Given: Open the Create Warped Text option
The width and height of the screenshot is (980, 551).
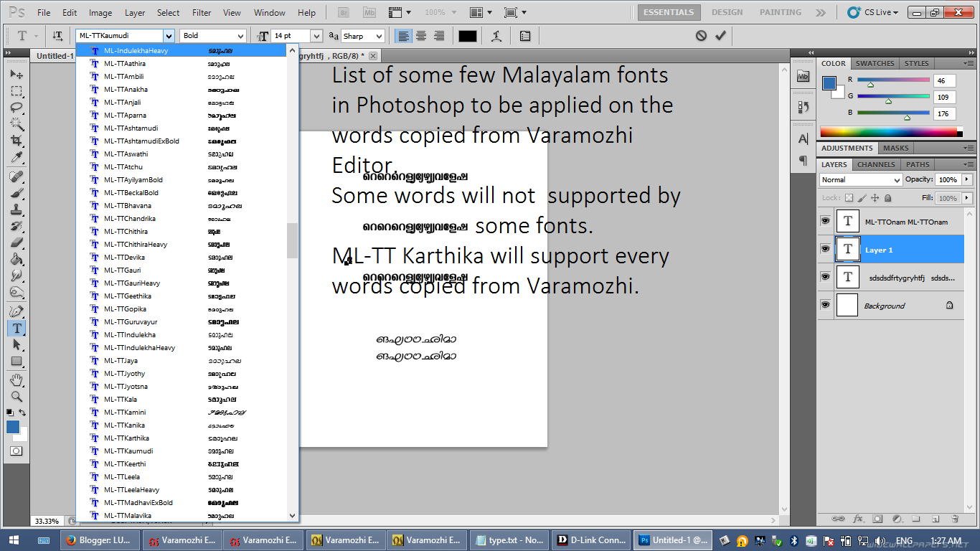Looking at the screenshot, I should 496,36.
